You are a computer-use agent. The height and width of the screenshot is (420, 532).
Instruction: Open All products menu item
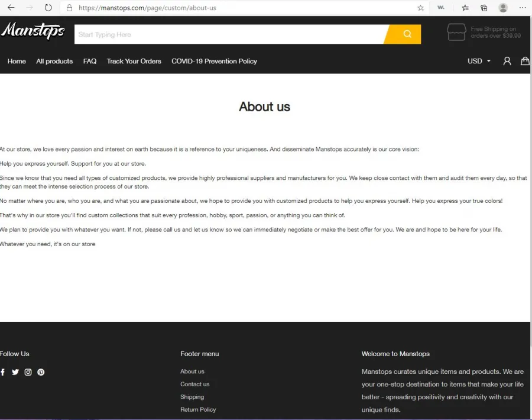pos(54,61)
